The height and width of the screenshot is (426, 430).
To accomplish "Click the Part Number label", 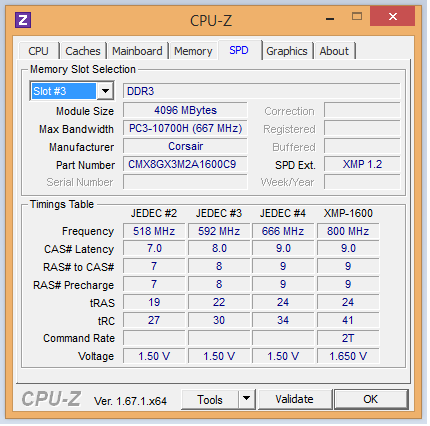I will click(x=85, y=165).
